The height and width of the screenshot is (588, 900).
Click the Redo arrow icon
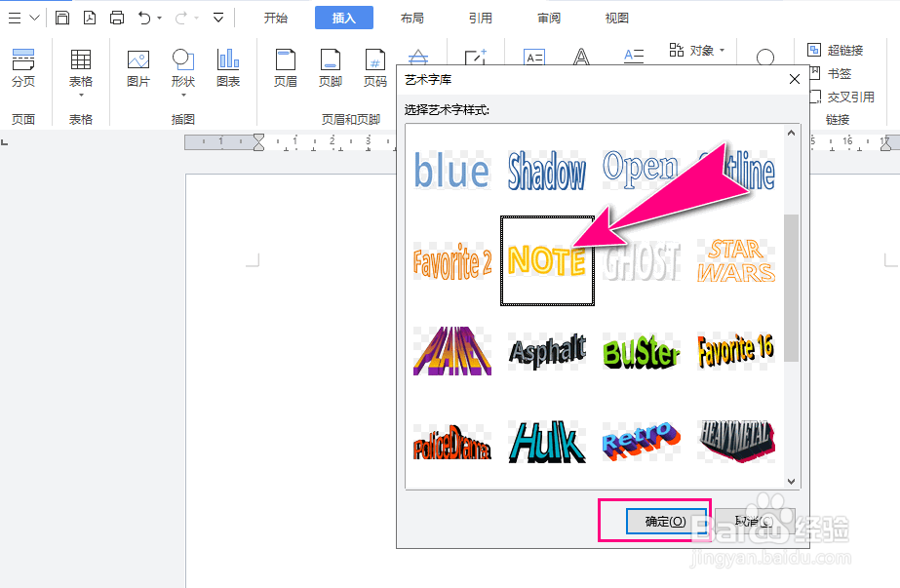180,19
